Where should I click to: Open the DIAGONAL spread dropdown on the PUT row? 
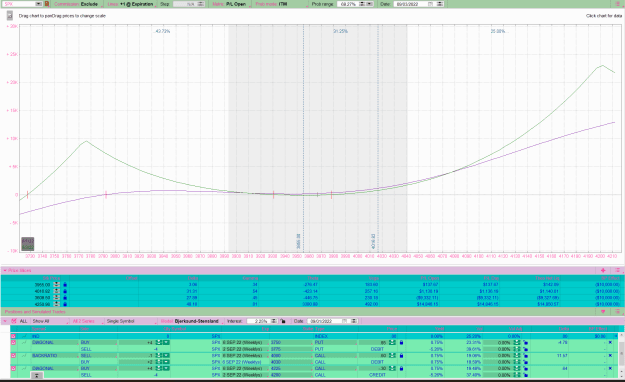tap(54, 343)
